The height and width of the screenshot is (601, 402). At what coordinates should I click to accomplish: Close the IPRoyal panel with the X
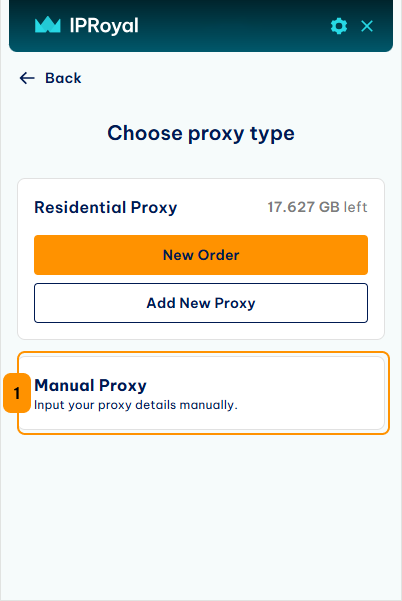[x=367, y=26]
